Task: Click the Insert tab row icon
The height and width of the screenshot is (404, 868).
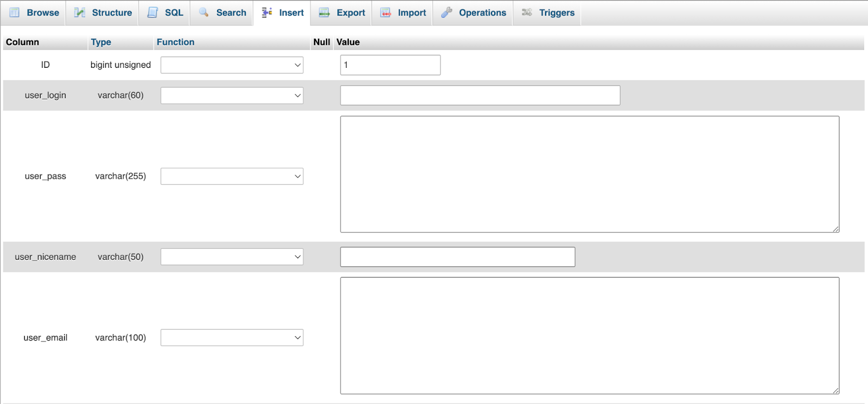Action: pos(267,12)
